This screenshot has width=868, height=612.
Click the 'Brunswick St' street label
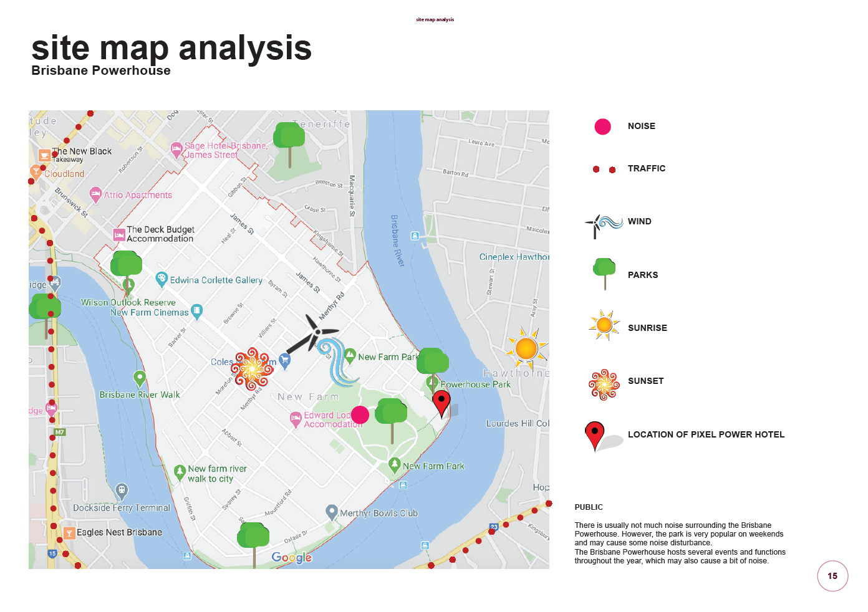(x=71, y=203)
